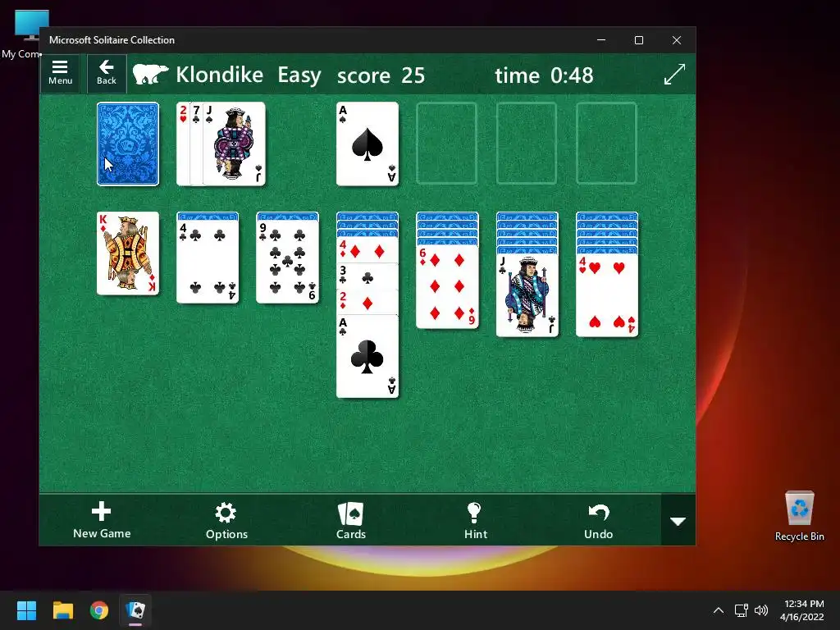Open the Cards selection button
This screenshot has height=630, width=840.
351,520
